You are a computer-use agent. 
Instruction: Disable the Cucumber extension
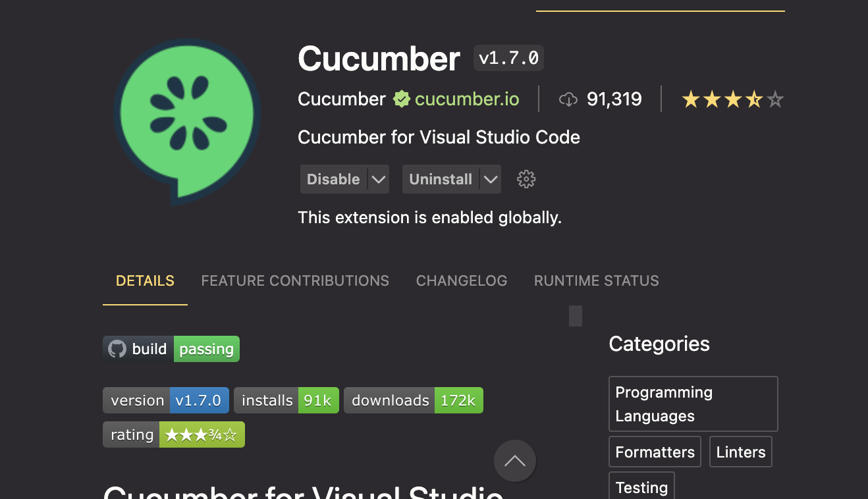[334, 178]
